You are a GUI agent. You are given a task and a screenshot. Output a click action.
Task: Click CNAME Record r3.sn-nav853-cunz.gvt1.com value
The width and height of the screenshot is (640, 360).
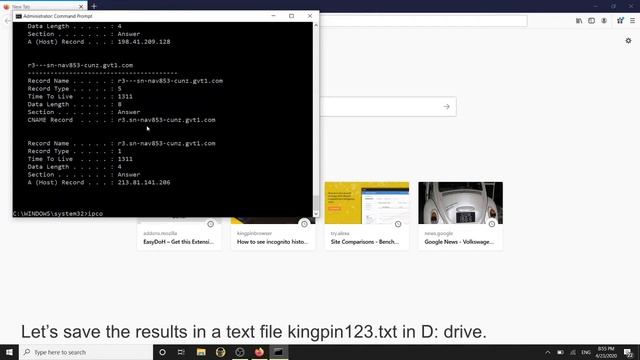click(x=166, y=120)
